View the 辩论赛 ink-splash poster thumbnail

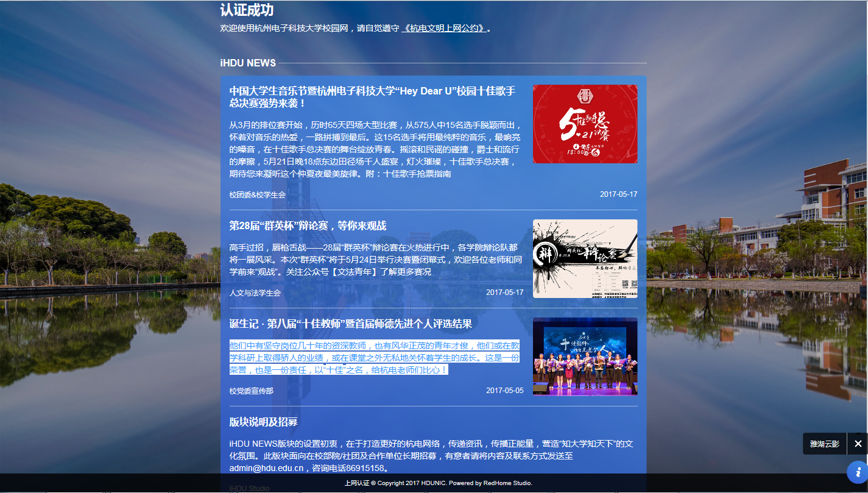[x=585, y=258]
